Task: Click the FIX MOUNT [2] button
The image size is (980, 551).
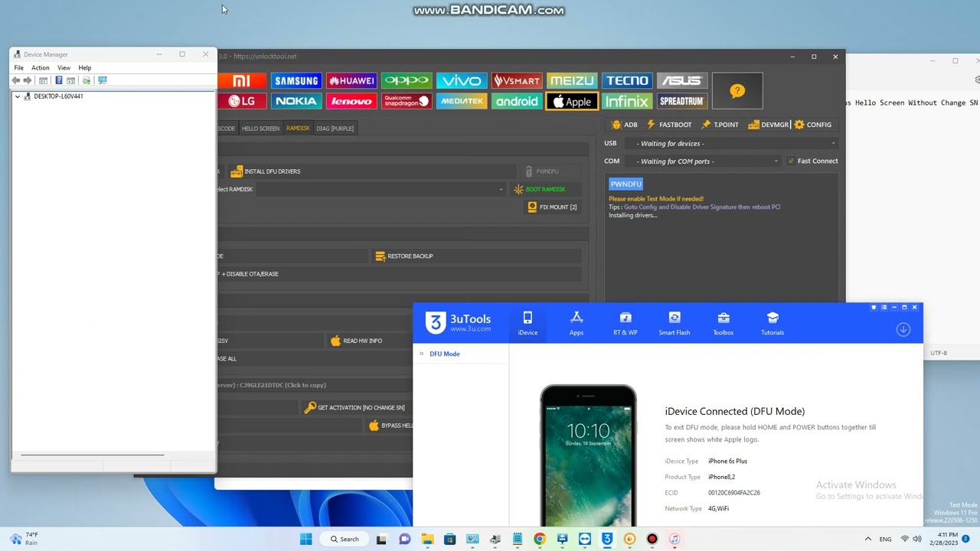Action: [553, 207]
